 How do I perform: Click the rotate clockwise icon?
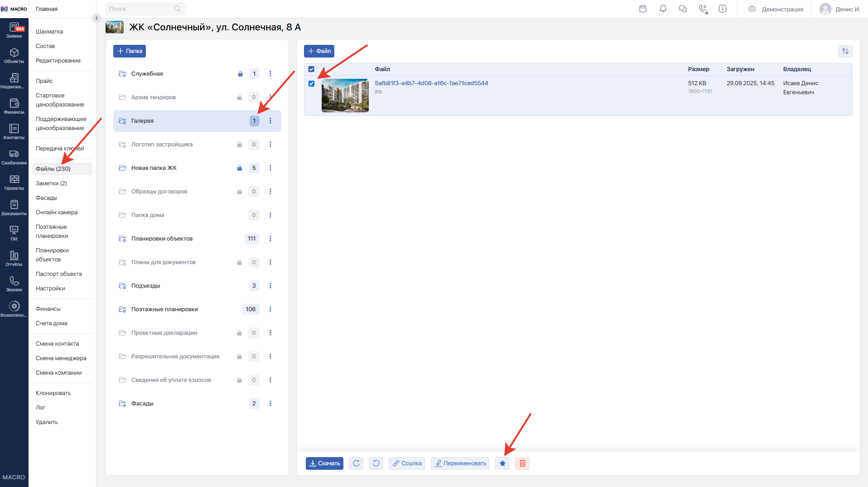[x=356, y=463]
